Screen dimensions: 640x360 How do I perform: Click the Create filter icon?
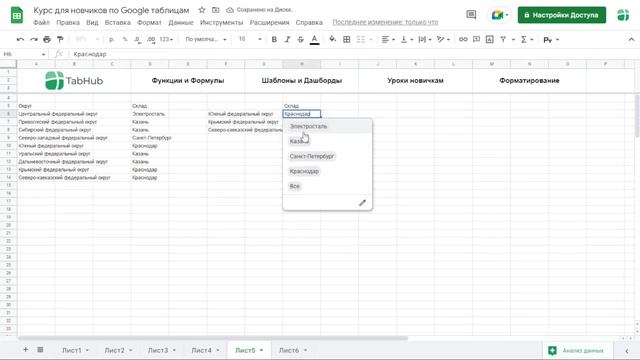(503, 40)
